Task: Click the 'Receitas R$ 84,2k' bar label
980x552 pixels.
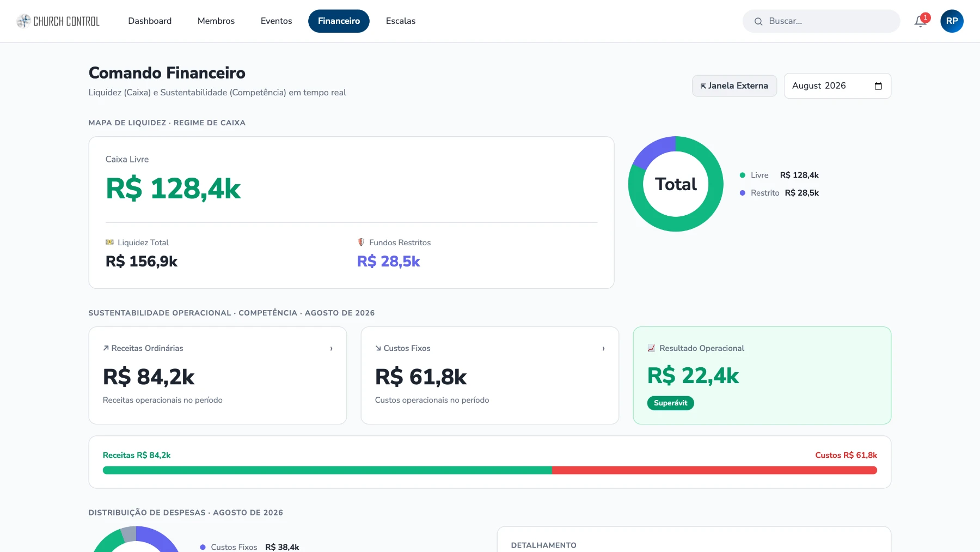Action: pos(137,456)
